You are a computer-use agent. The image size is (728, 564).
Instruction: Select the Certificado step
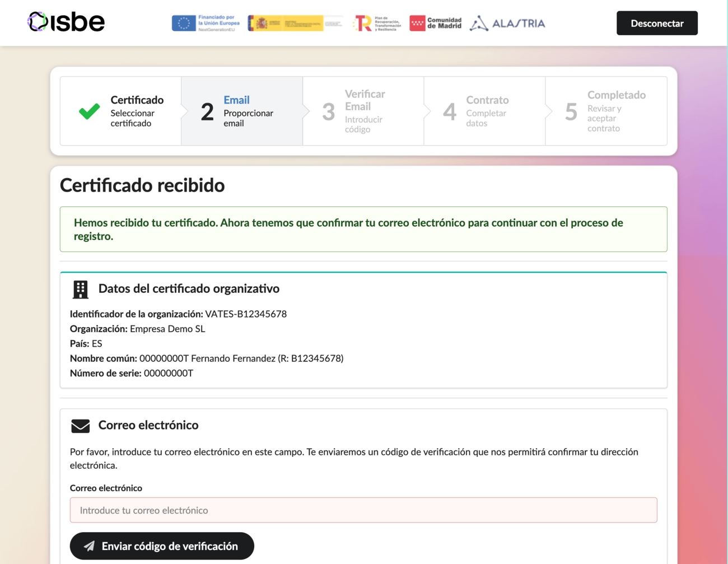(121, 111)
